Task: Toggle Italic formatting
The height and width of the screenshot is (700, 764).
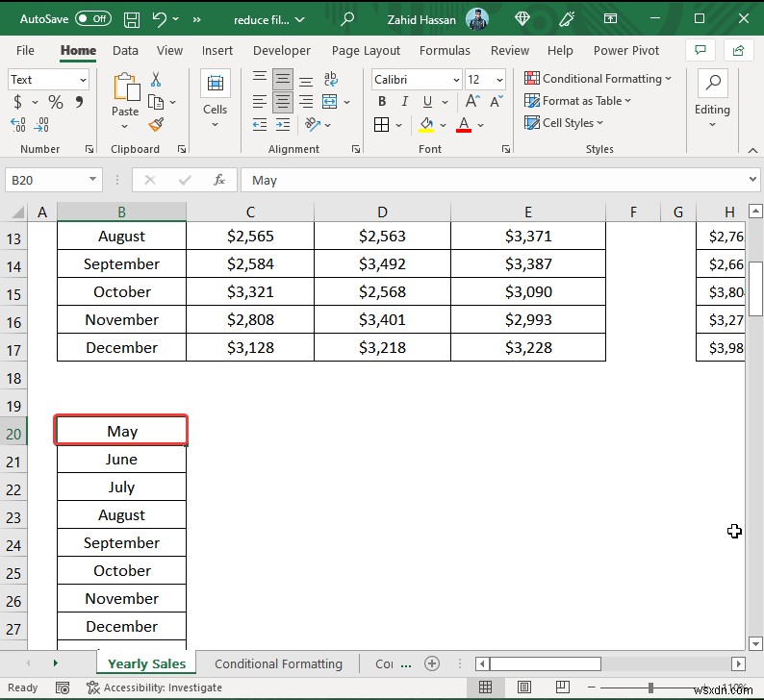Action: pos(405,102)
